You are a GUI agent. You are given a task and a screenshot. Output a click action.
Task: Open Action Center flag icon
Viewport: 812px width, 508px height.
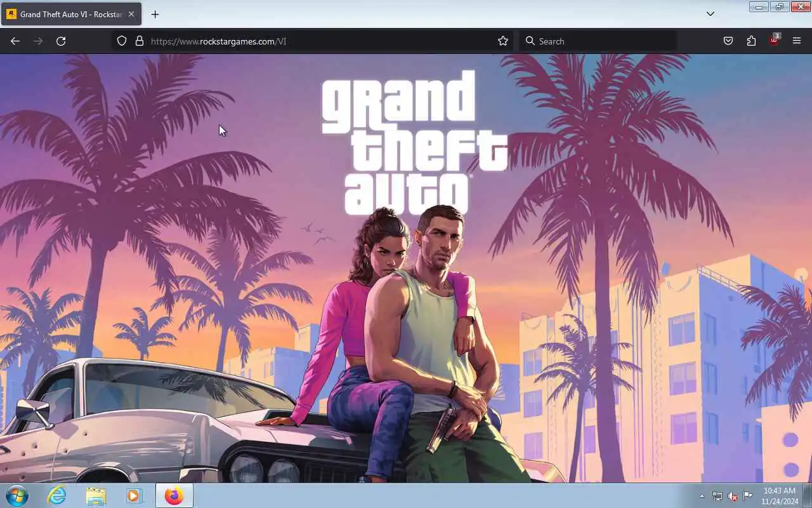[x=748, y=496]
